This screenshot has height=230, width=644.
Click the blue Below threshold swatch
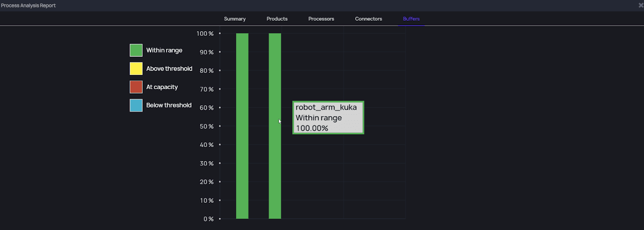136,105
